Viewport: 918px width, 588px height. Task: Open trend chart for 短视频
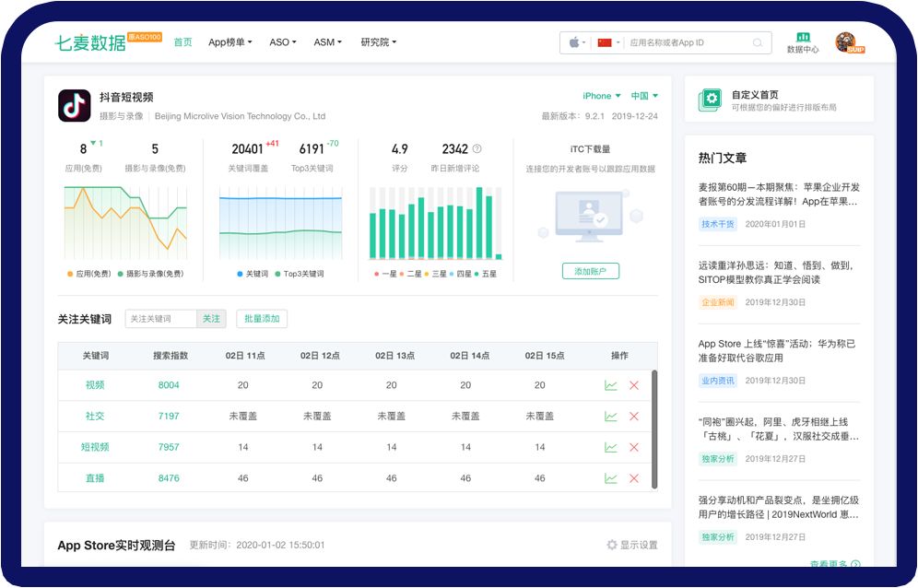[x=611, y=447]
